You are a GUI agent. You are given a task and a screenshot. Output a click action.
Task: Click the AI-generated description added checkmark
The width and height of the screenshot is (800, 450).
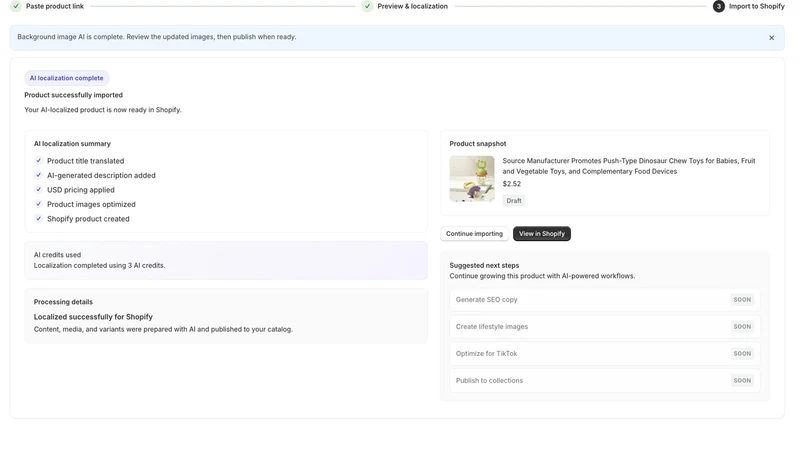38,175
